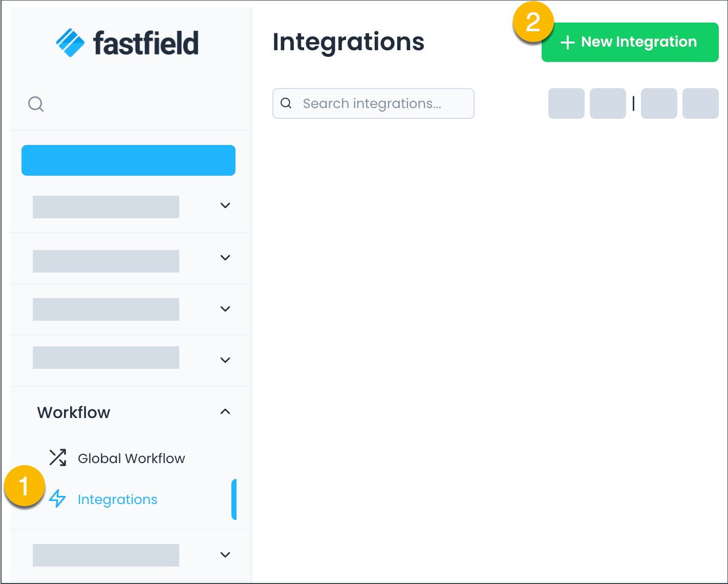Activate the highlighted blue sidebar item

tap(128, 160)
